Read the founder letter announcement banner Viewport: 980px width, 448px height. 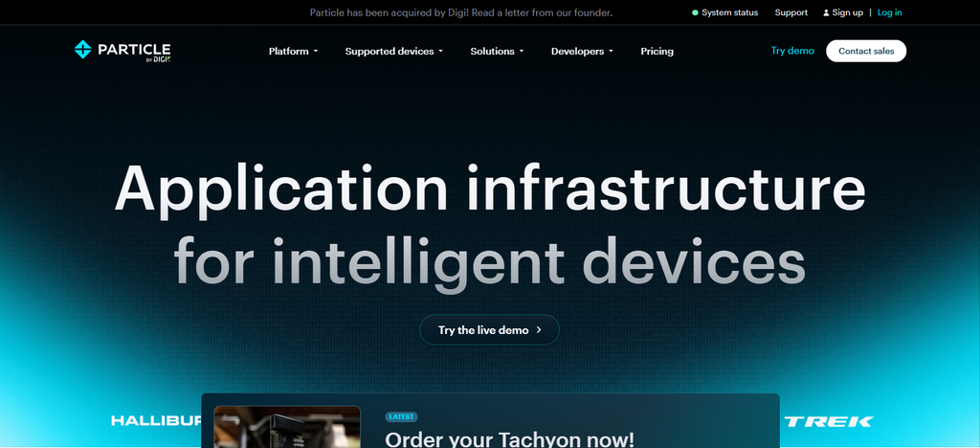coord(461,12)
